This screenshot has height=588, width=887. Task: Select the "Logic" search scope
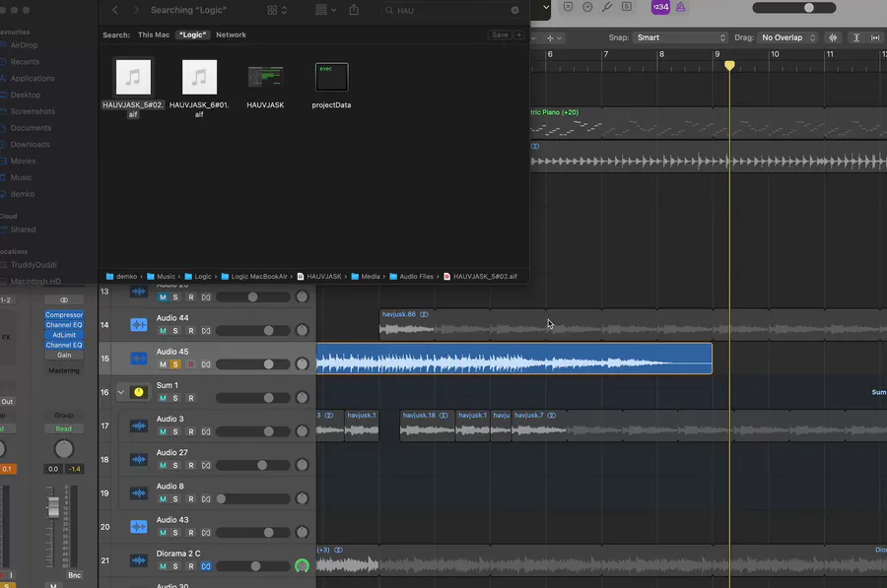192,35
